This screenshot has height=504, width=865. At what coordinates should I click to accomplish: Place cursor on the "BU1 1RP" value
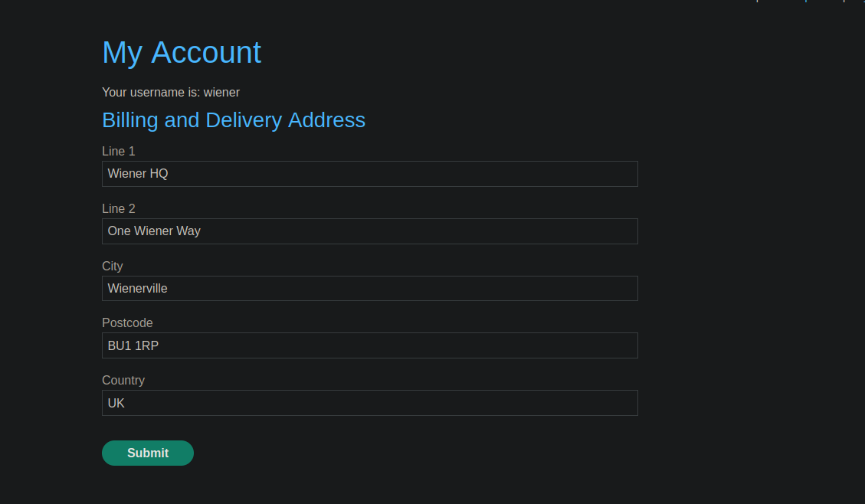[133, 346]
